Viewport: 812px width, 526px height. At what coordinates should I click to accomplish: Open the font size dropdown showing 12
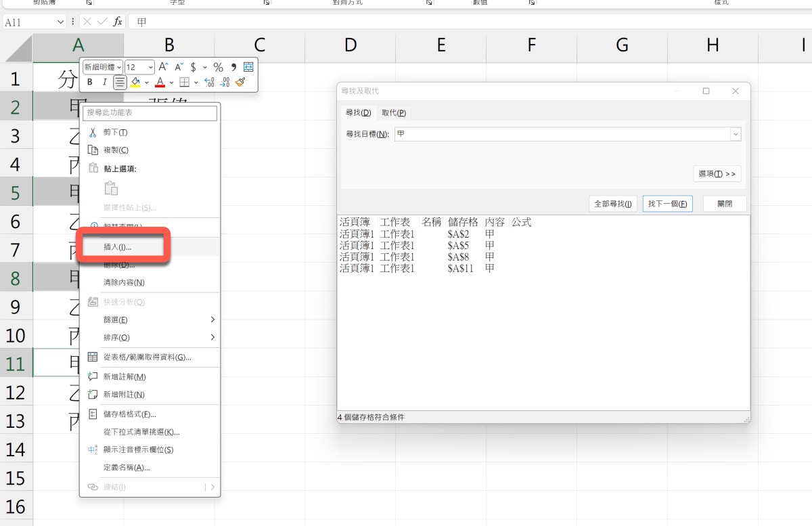click(139, 67)
